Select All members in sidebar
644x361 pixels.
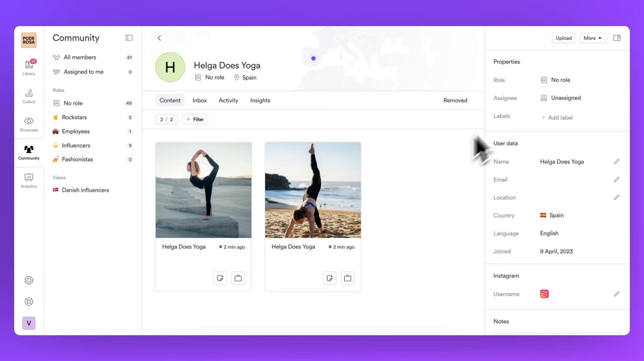click(93, 57)
